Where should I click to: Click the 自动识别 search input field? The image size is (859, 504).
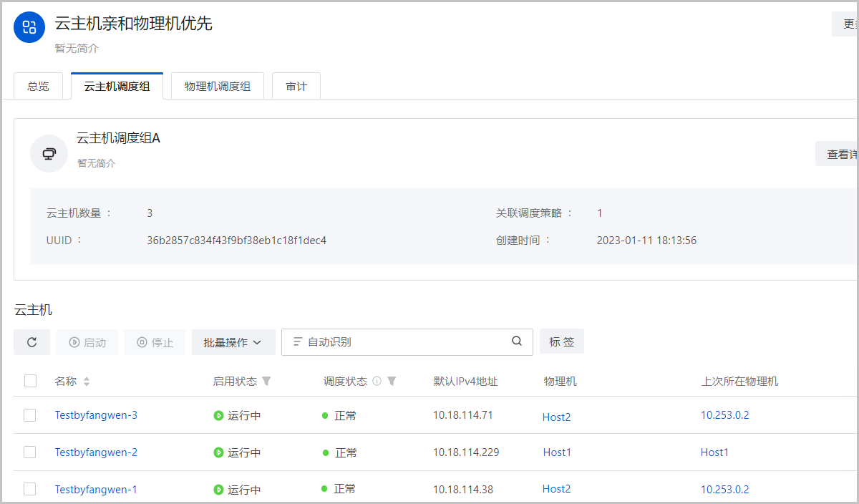(401, 342)
